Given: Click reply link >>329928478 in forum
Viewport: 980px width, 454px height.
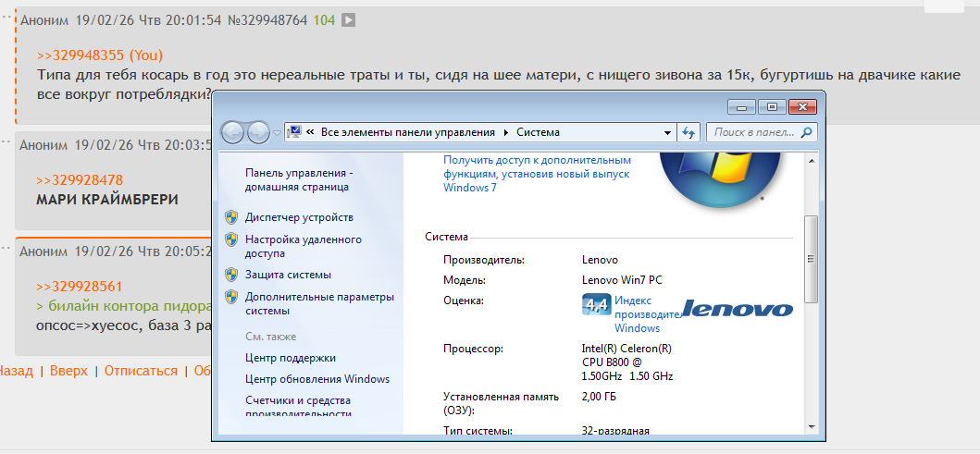Looking at the screenshot, I should click(80, 180).
